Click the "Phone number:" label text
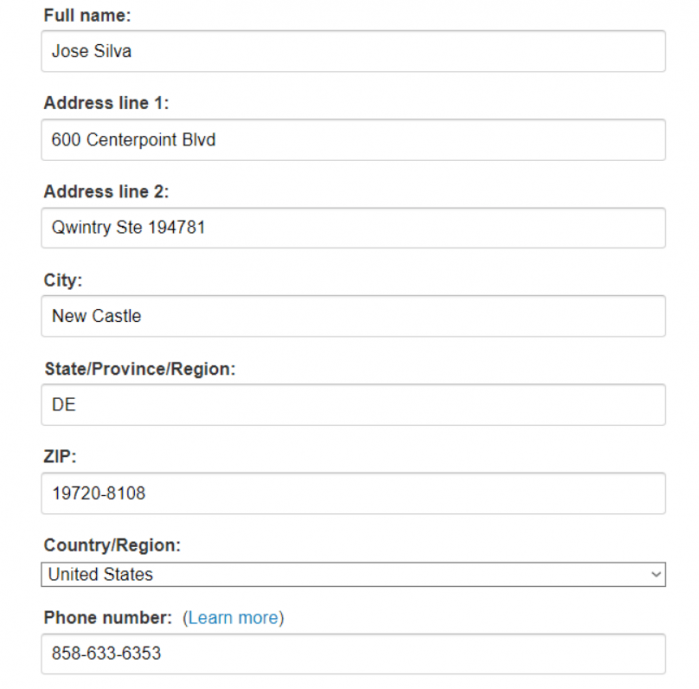 click(108, 618)
